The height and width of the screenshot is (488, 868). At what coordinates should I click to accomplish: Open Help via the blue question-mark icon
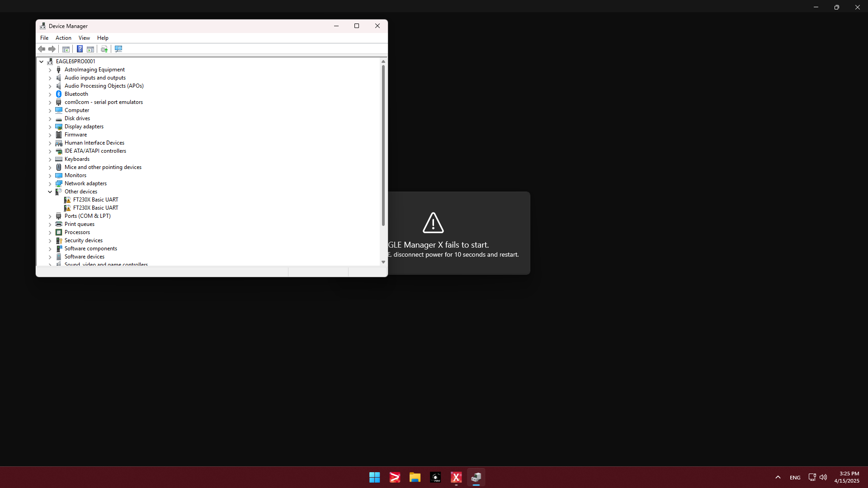click(x=80, y=49)
